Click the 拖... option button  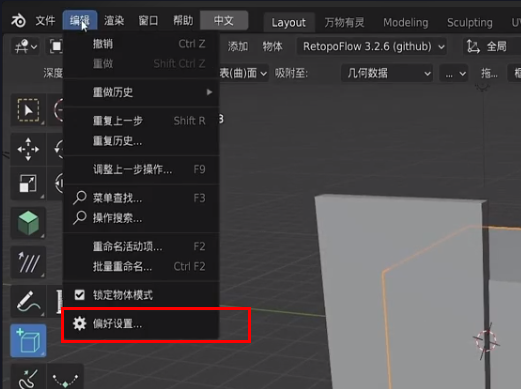click(489, 73)
